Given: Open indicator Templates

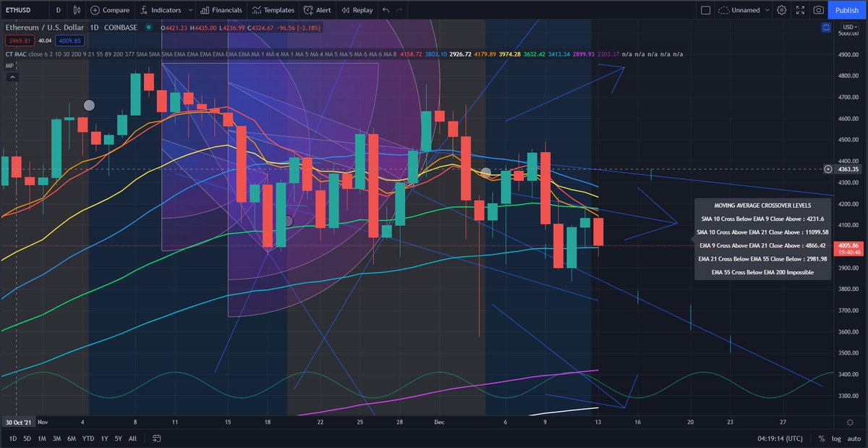Looking at the screenshot, I should 273,10.
